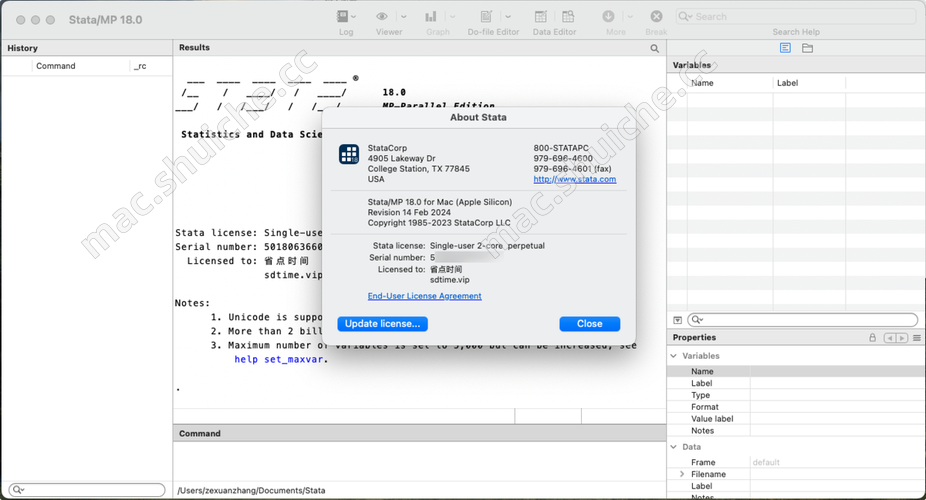Expand the Do-file Editor dropdown arrow
The image size is (926, 500).
(510, 17)
